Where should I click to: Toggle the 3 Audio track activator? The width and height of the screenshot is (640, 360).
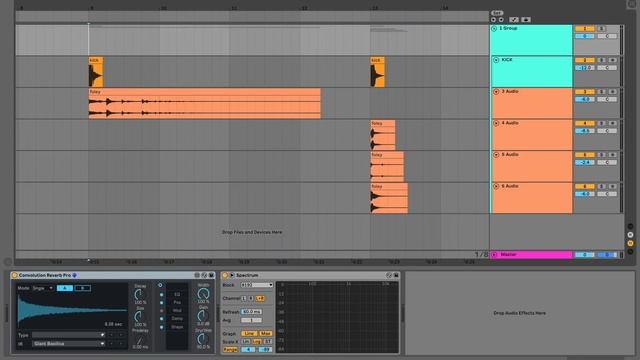(x=584, y=92)
